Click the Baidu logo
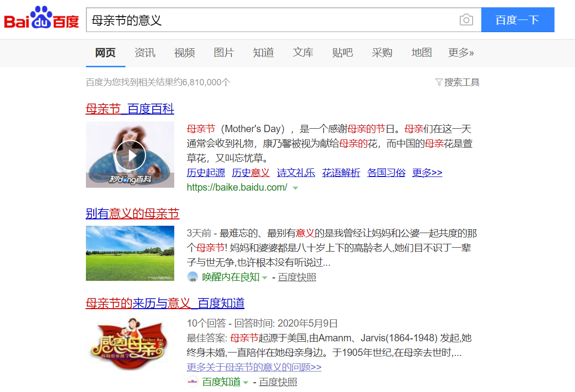Viewport: 575px width, 392px height. click(x=41, y=20)
